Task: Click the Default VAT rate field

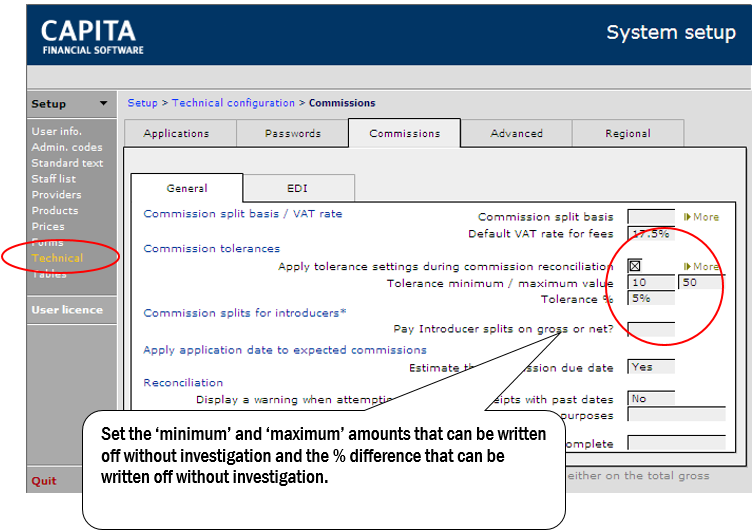Action: click(651, 234)
